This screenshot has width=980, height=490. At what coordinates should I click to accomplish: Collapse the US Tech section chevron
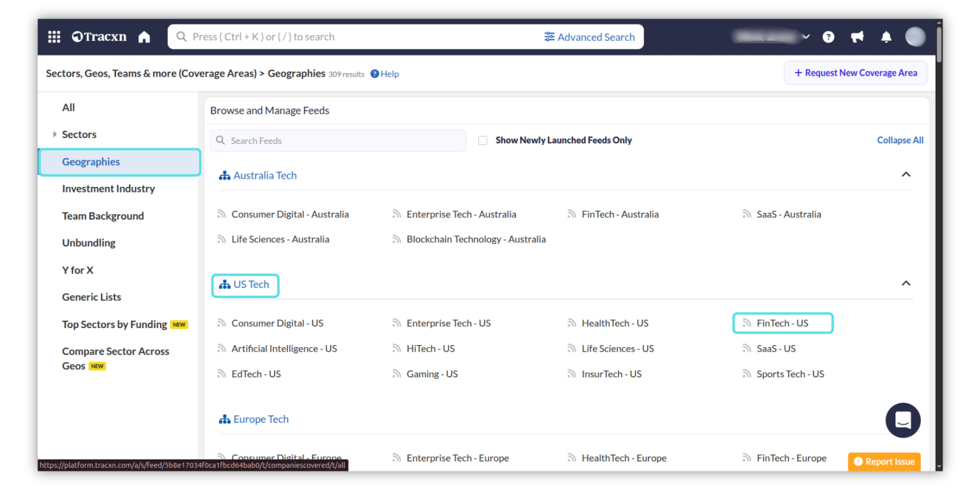click(x=906, y=283)
